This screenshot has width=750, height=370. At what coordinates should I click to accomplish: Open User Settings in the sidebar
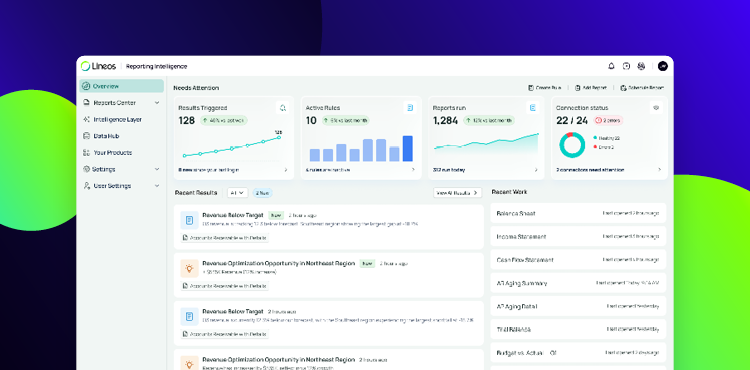pyautogui.click(x=121, y=185)
